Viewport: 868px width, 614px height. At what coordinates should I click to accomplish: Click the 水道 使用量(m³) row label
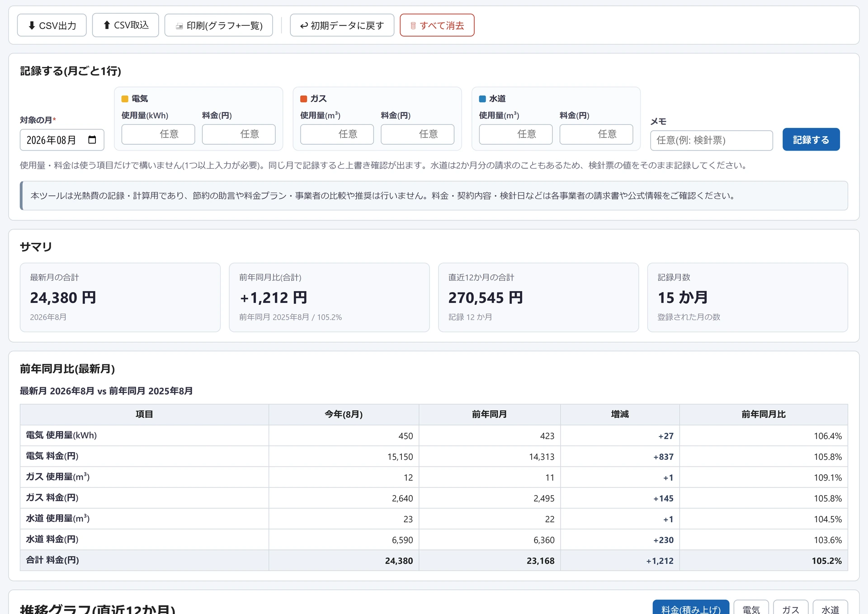(58, 519)
